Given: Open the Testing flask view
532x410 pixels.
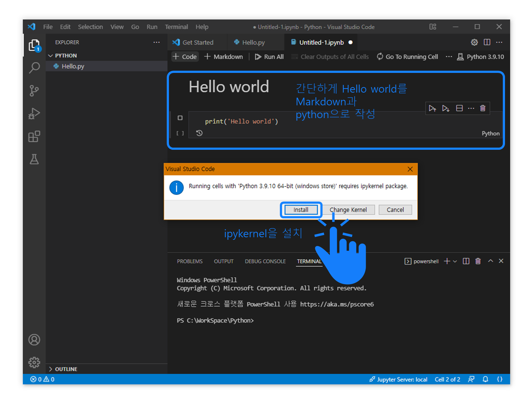Looking at the screenshot, I should [34, 159].
